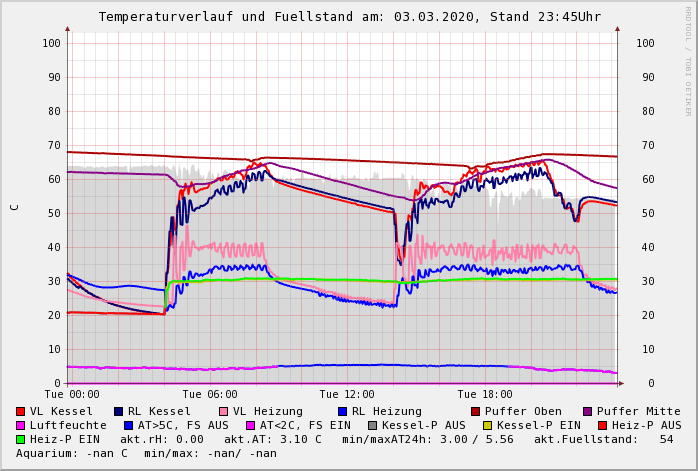Screen dimensions: 698x471
Task: Click the purple Puffer Mitte legend swatch
Action: 588,411
